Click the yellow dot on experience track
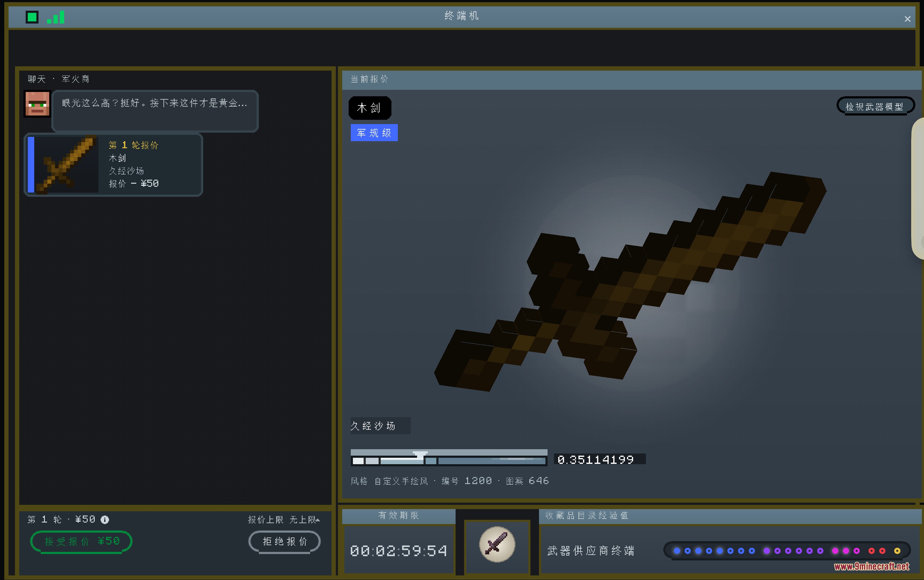924x580 pixels. tap(897, 551)
